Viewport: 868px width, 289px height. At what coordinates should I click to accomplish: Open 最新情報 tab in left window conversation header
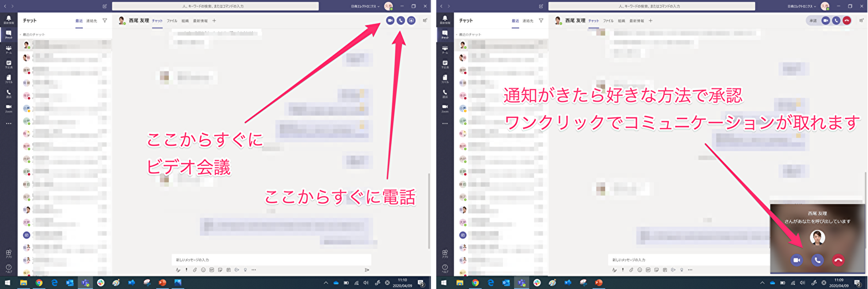point(200,20)
